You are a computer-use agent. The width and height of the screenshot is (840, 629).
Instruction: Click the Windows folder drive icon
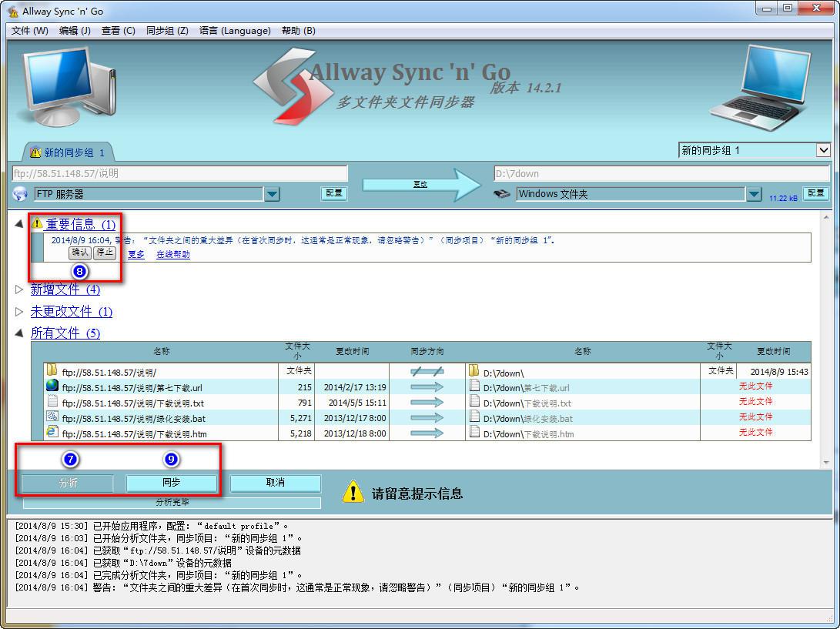pyautogui.click(x=502, y=194)
